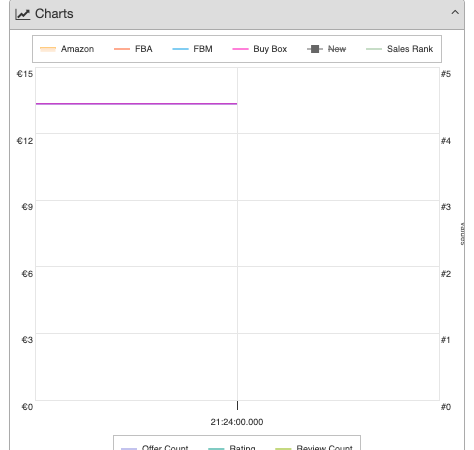
Task: Toggle the Rating series in the lower legend
Action: coord(232,447)
